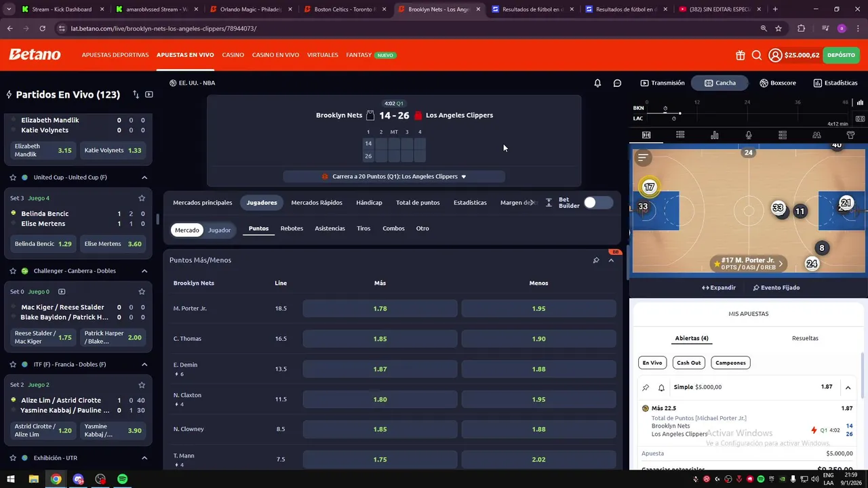Click the star next to United Cup league
Image resolution: width=868 pixels, height=488 pixels.
click(13, 178)
